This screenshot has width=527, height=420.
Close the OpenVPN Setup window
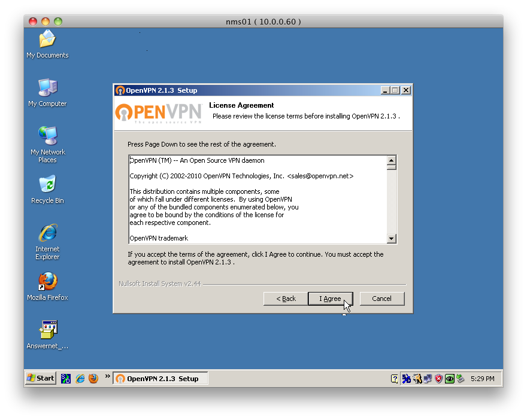tap(406, 90)
